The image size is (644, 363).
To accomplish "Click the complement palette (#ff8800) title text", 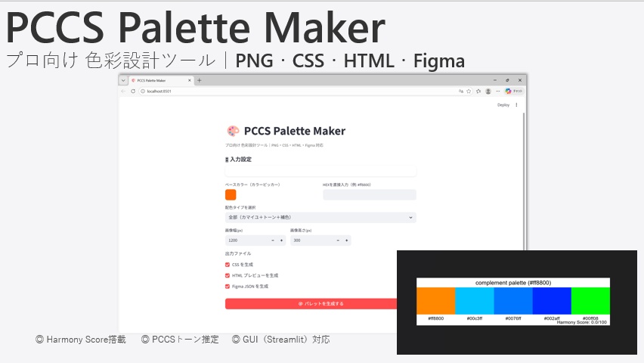I will click(513, 283).
